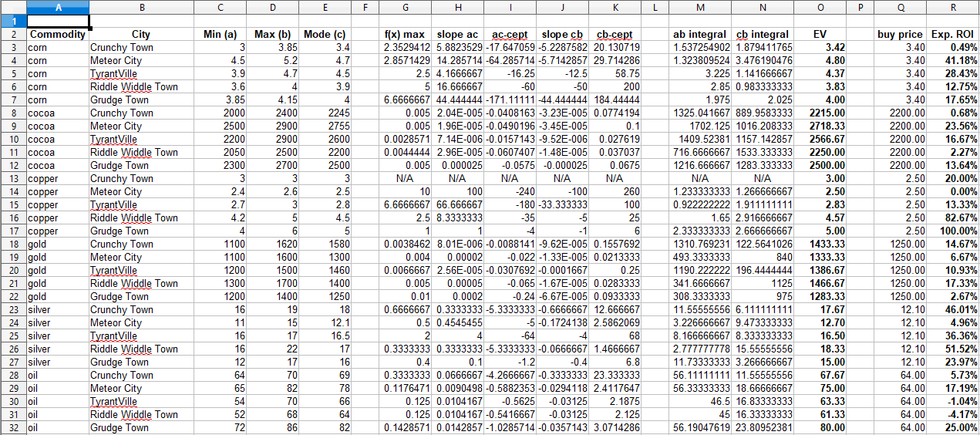Viewport: 980px width, 435px height.
Task: Click ROI value 100.00%
Action: 954,231
